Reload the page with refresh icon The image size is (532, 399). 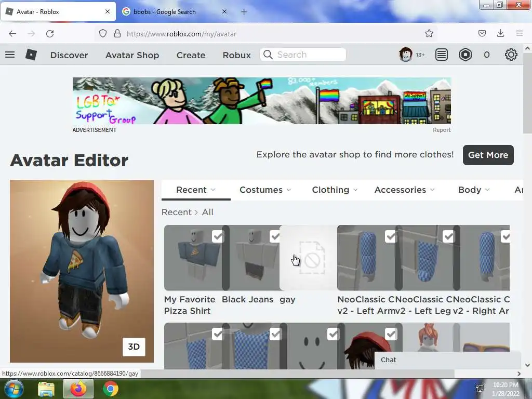click(x=50, y=34)
